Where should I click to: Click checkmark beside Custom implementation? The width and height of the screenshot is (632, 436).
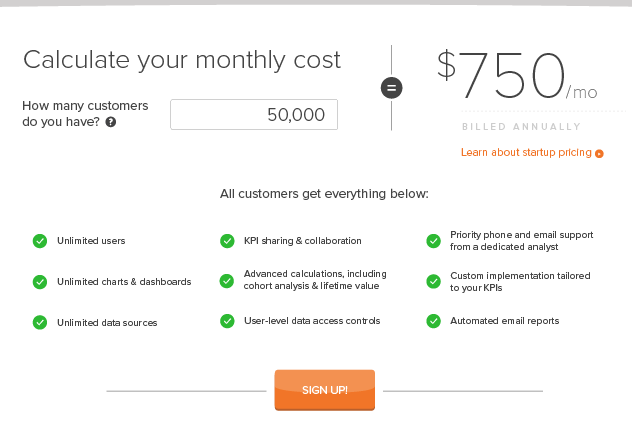pyautogui.click(x=433, y=281)
